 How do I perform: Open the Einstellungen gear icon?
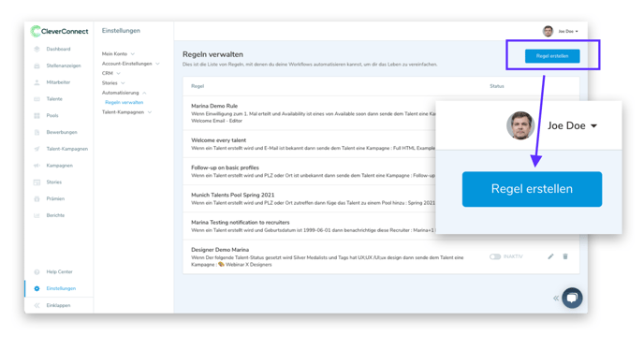pos(37,288)
